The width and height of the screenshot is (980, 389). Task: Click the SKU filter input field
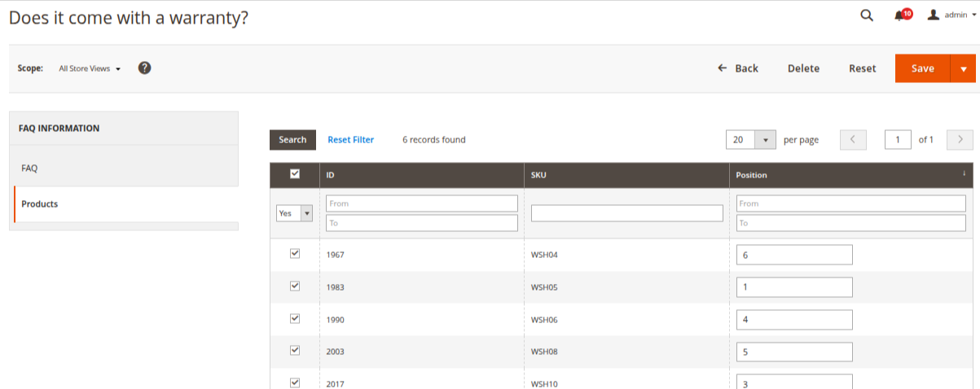pyautogui.click(x=626, y=213)
